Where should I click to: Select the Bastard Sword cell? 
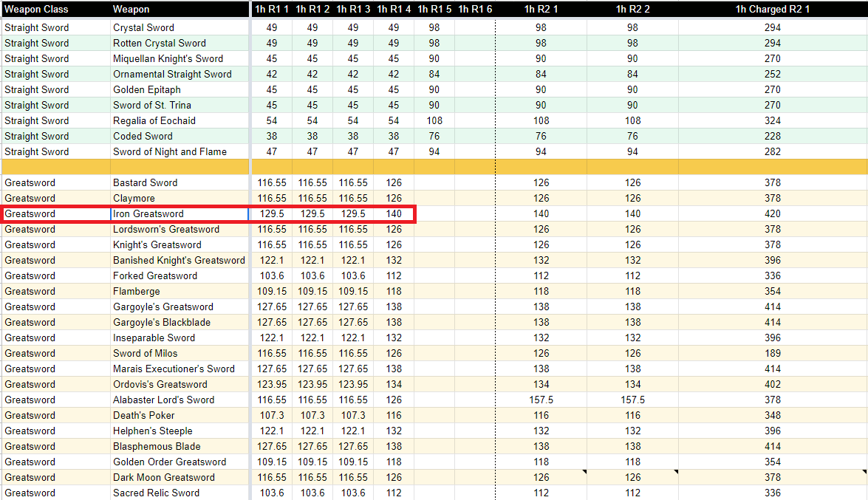tap(180, 182)
